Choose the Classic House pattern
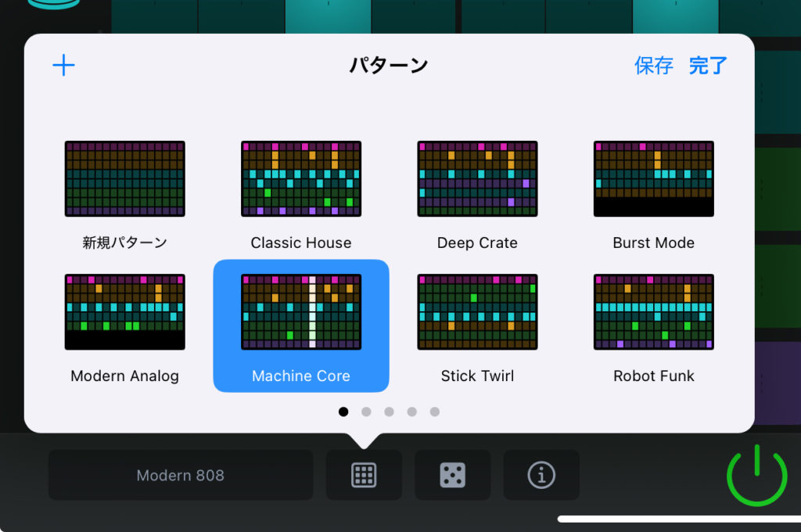The height and width of the screenshot is (532, 801). click(x=301, y=179)
